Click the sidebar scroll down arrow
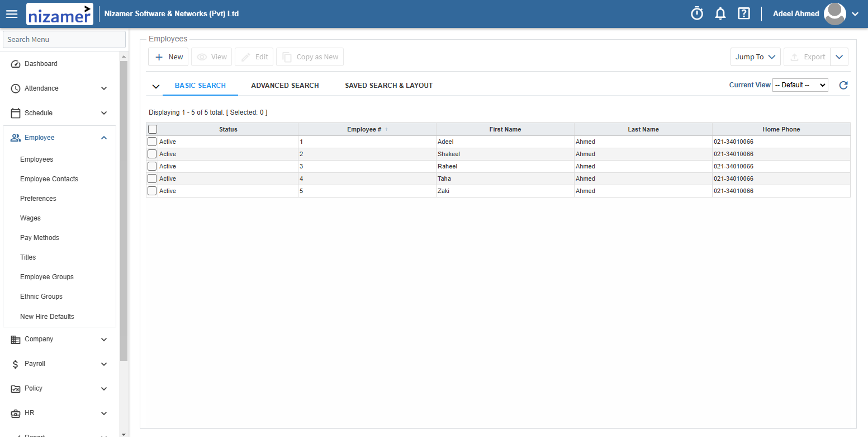 [x=124, y=434]
